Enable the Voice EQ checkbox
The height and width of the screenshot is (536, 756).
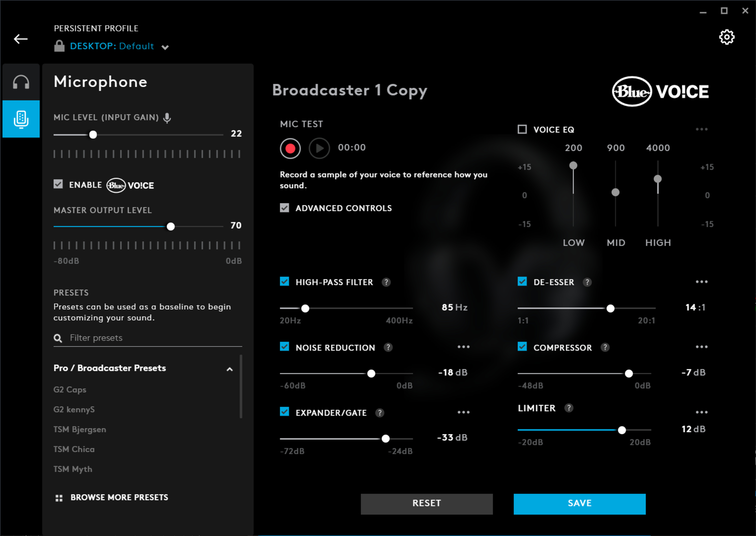(522, 129)
